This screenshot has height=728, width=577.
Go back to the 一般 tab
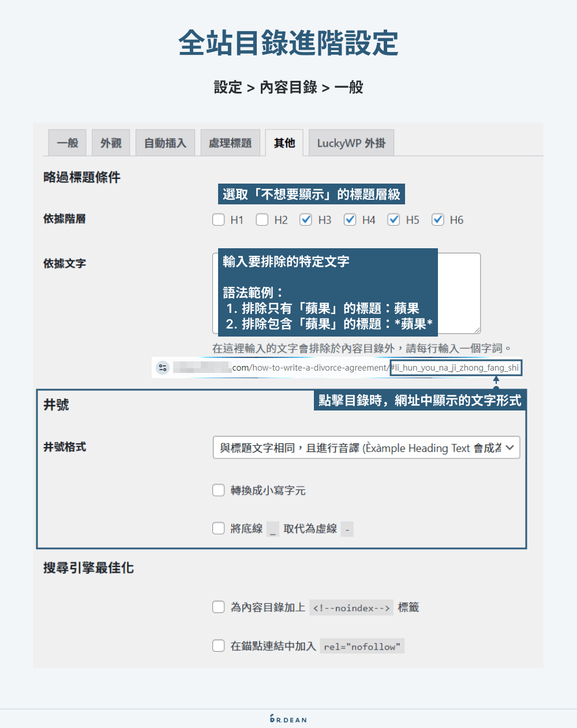pyautogui.click(x=67, y=143)
